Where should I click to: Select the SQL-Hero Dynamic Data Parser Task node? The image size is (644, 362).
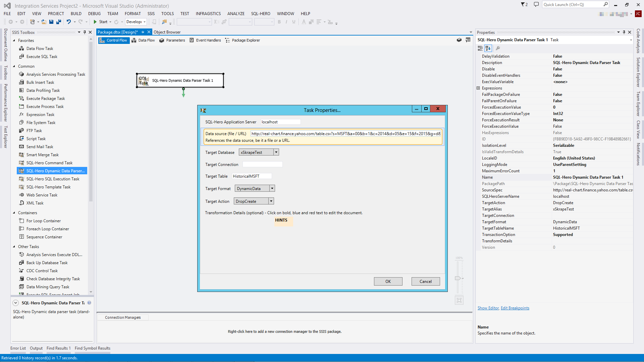tap(180, 80)
